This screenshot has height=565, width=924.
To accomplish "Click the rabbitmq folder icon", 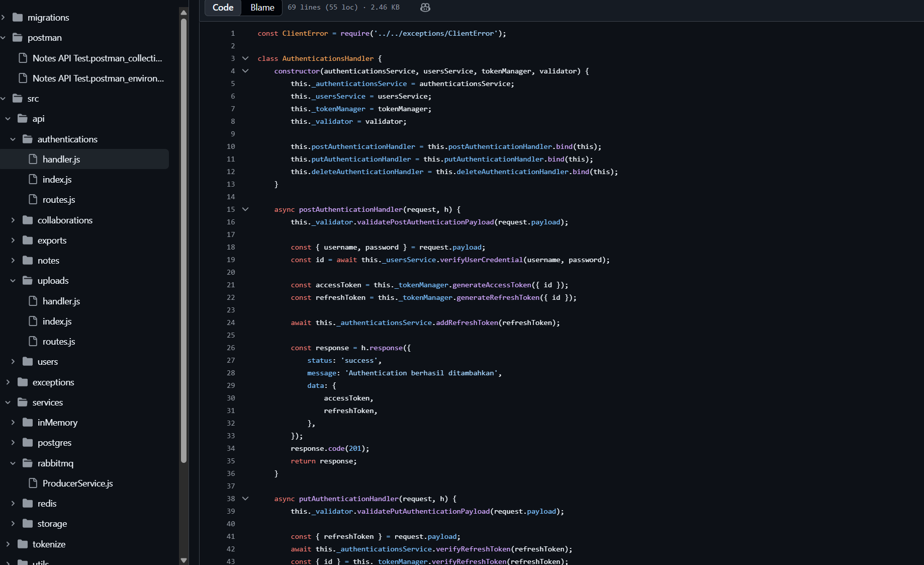I will pyautogui.click(x=28, y=463).
